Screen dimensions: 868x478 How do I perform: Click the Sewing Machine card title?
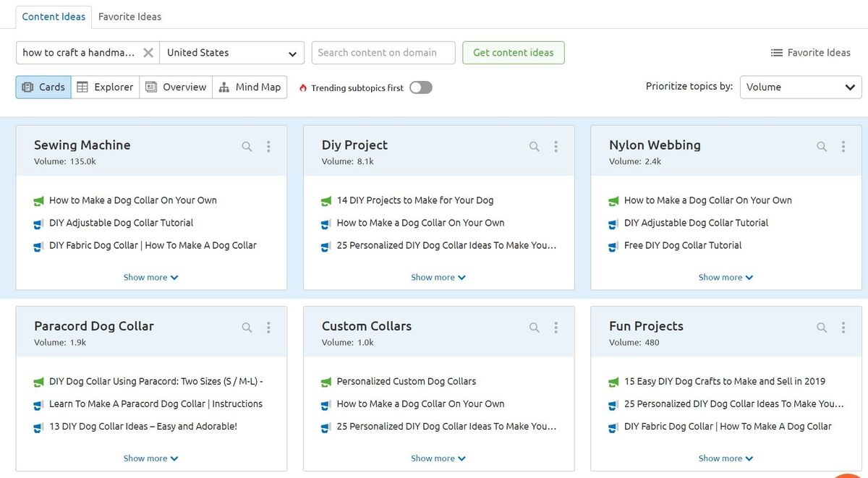pyautogui.click(x=82, y=145)
